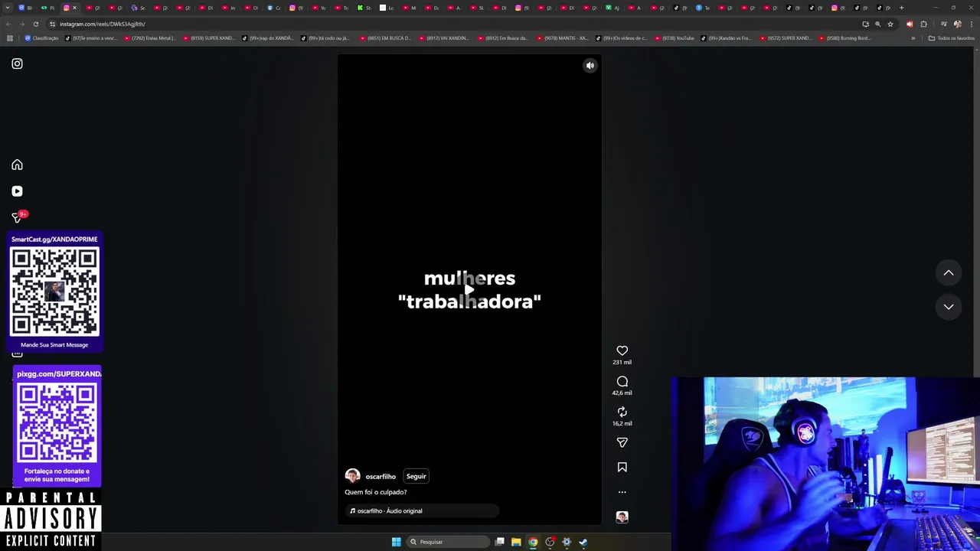Switch to the 'Aj' green-icon browser tab
980x551 pixels.
[x=612, y=8]
